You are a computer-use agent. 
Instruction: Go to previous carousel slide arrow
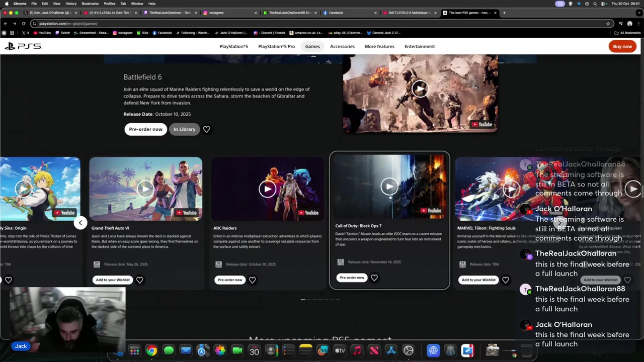(x=80, y=222)
